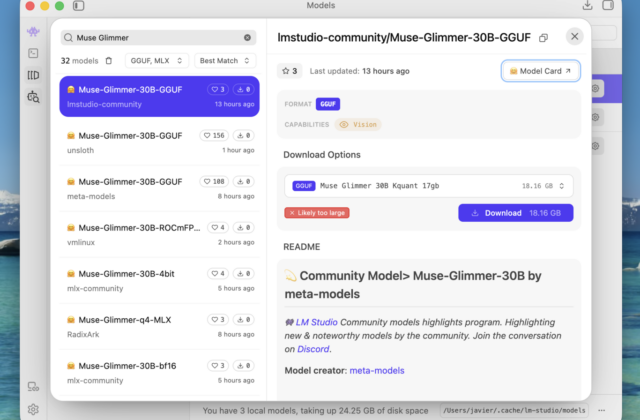This screenshot has height=420, width=640.
Task: Open the Chat section in sidebar
Action: point(33,31)
